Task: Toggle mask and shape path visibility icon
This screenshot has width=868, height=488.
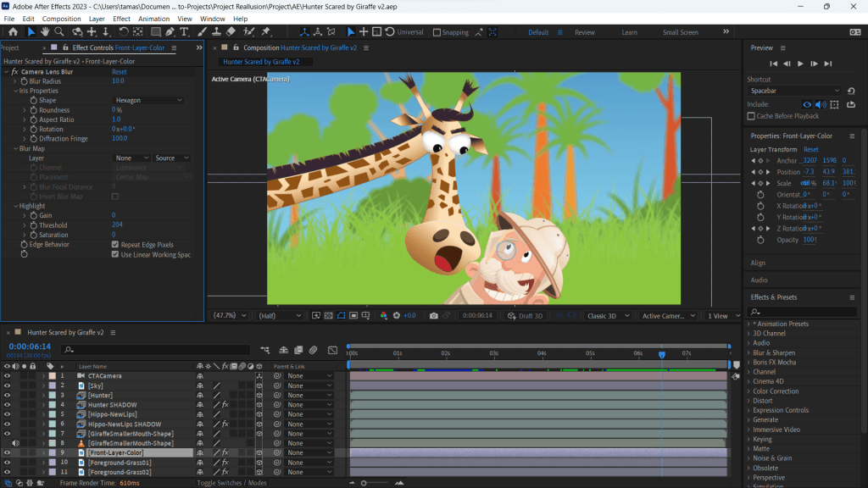Action: tap(341, 316)
